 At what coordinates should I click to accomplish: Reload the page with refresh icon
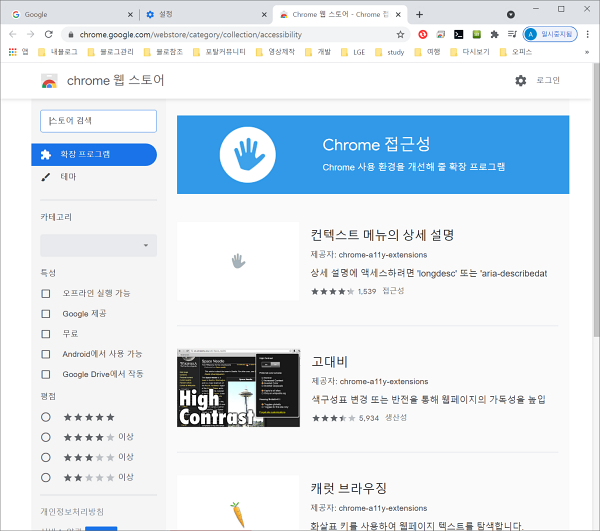tap(49, 34)
